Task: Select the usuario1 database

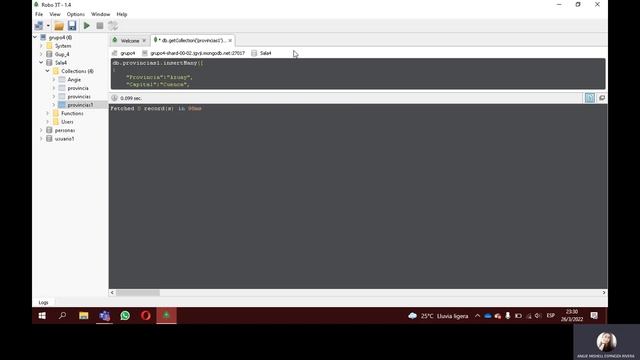Action: point(64,139)
